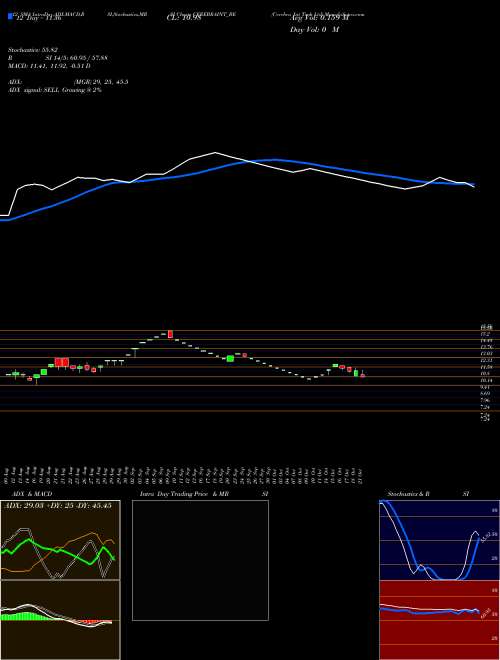Click the dark red RSI chart panel
Viewport: 500px width, 660px height.
(x=439, y=620)
